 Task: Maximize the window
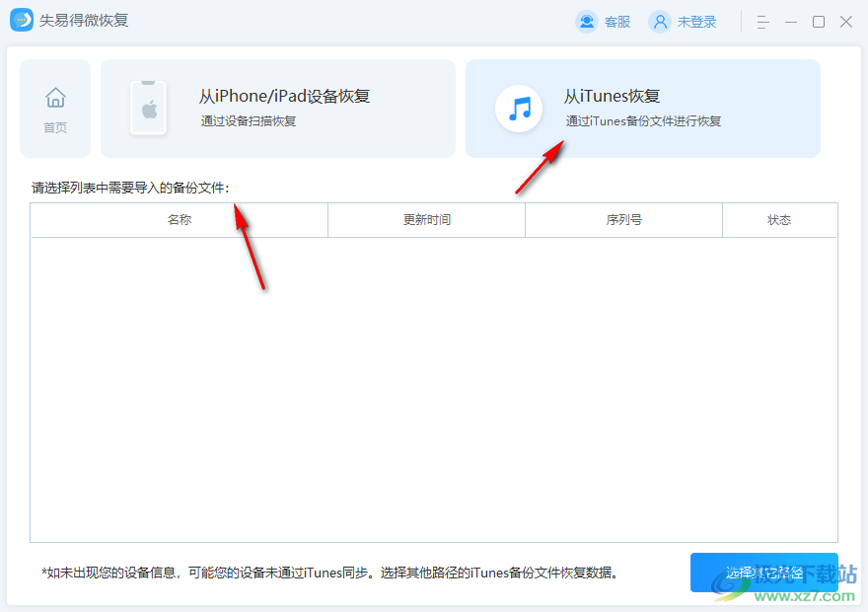pyautogui.click(x=819, y=22)
